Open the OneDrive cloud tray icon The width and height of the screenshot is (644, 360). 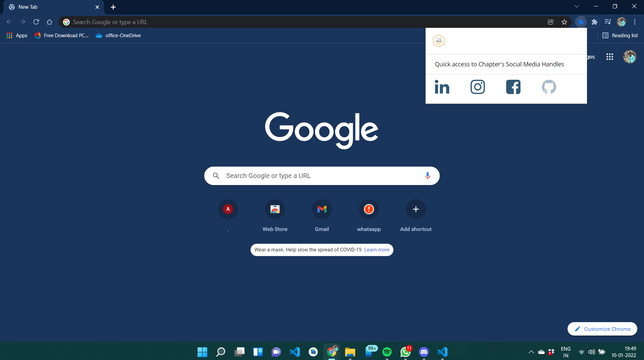tap(541, 352)
